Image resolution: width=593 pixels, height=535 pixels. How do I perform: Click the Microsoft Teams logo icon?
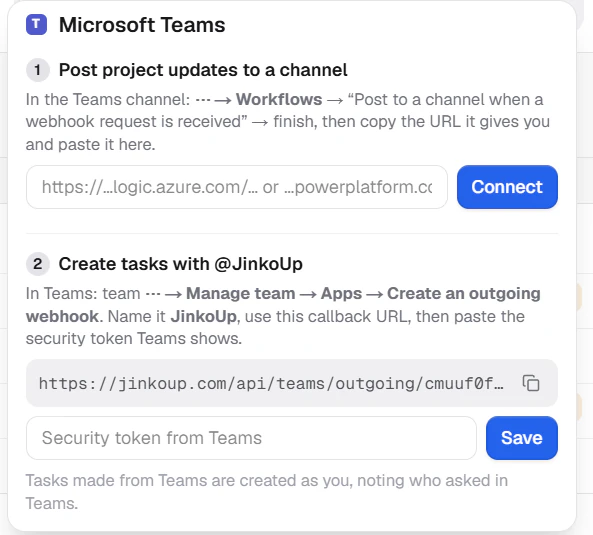coord(36,25)
